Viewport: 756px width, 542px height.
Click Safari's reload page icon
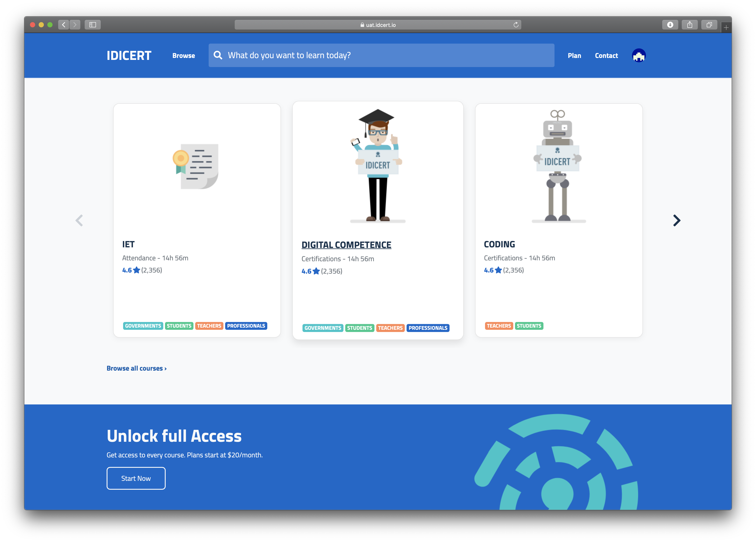point(516,25)
